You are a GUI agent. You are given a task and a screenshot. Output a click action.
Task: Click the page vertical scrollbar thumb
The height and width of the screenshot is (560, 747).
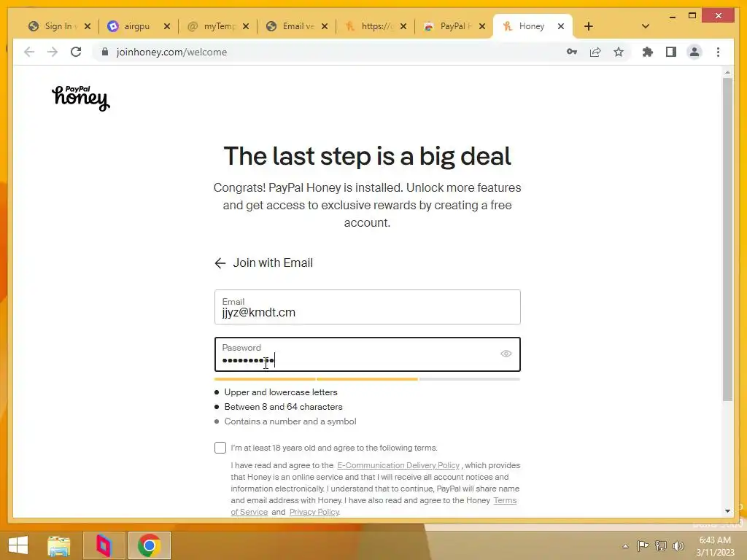(x=727, y=239)
